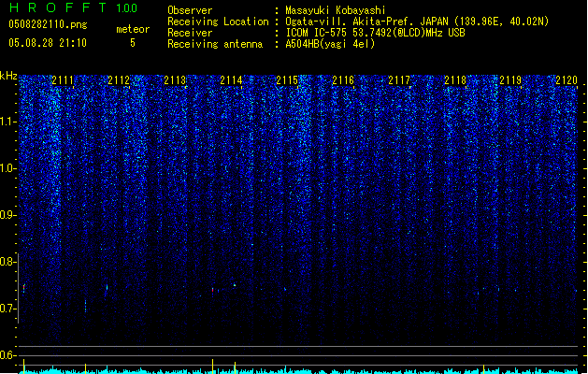The width and height of the screenshot is (588, 374).
Task: Click the 2117 time marker
Action: [399, 80]
